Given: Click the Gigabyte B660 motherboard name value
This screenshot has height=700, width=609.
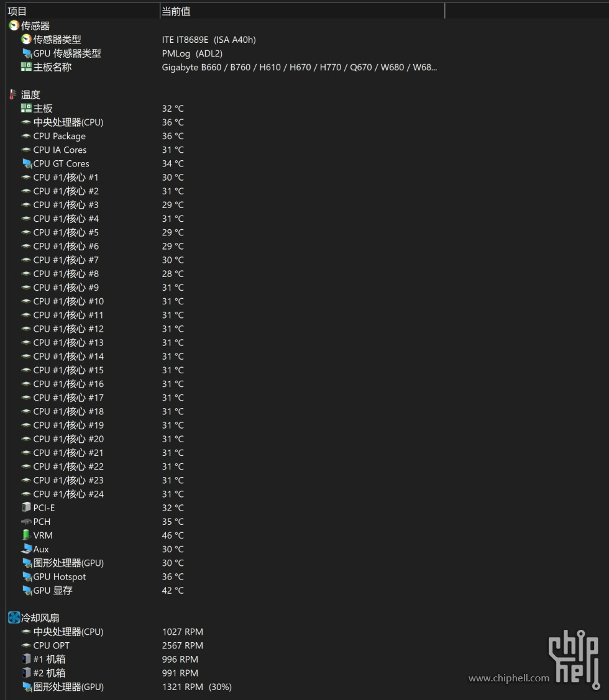Looking at the screenshot, I should [x=300, y=67].
